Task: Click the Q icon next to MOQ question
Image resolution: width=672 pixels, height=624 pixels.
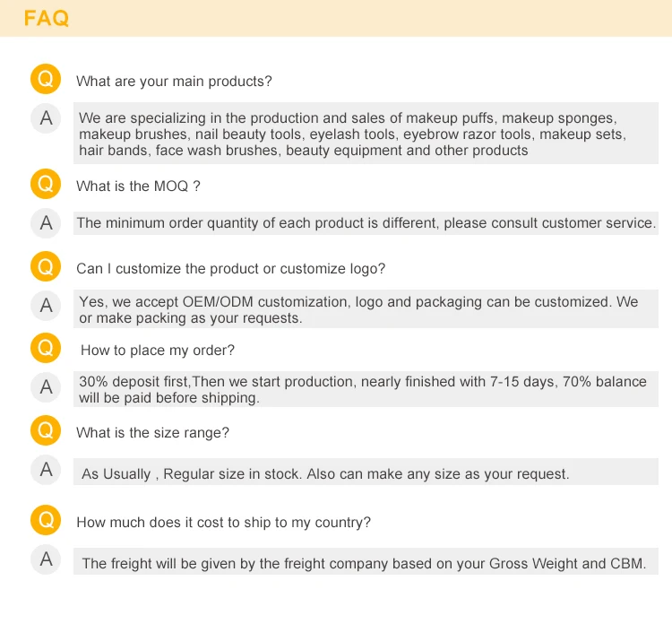Action: pos(46,185)
